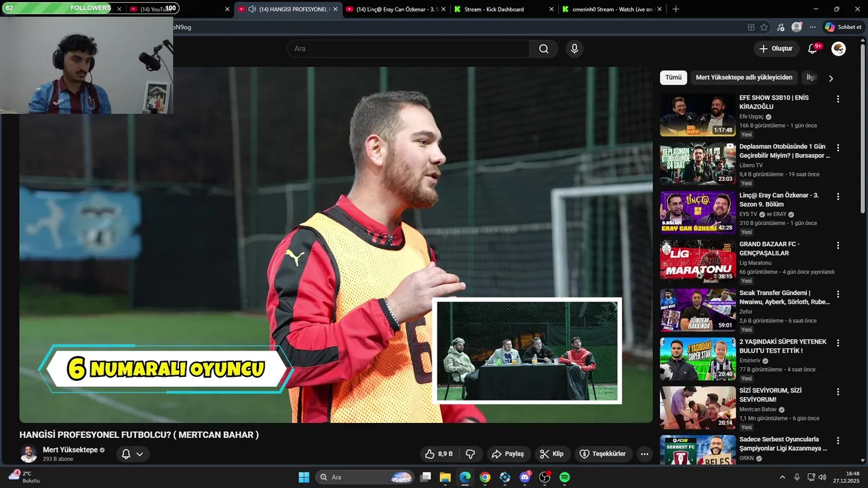This screenshot has width=868, height=488.
Task: Open EFE SHOW S3B10 video thumbnail
Action: [698, 115]
